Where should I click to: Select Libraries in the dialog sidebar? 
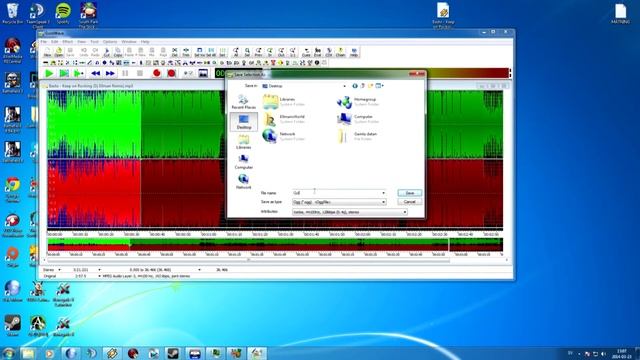[243, 142]
